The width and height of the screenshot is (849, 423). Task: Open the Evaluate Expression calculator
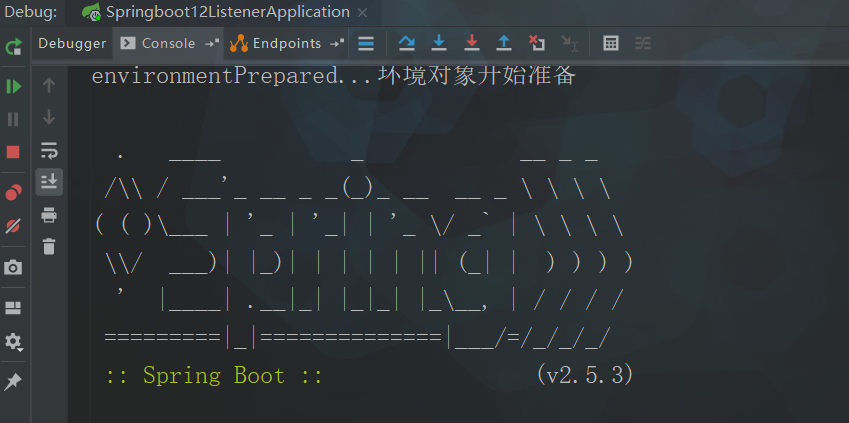tap(611, 43)
